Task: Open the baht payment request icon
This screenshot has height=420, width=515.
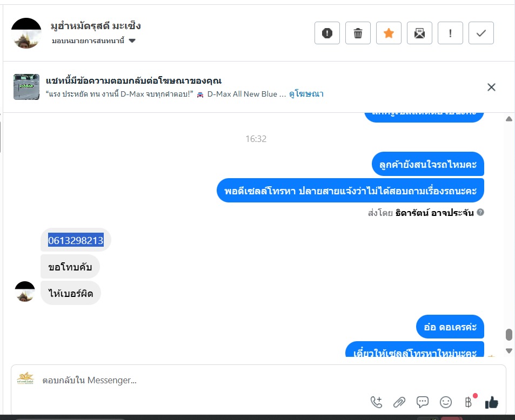Action: [469, 402]
